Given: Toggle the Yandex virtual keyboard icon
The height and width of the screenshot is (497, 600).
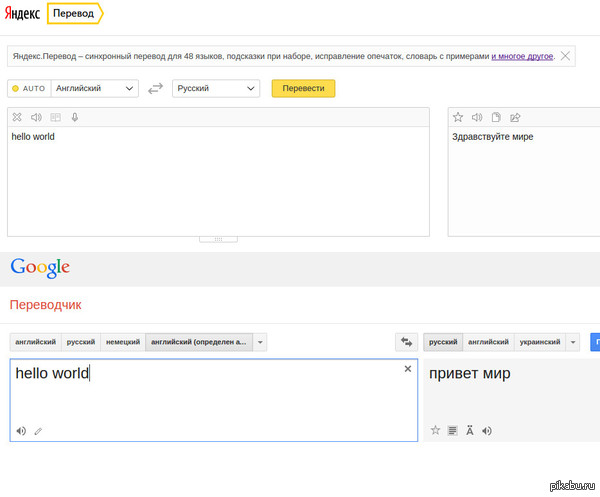Looking at the screenshot, I should 55,117.
